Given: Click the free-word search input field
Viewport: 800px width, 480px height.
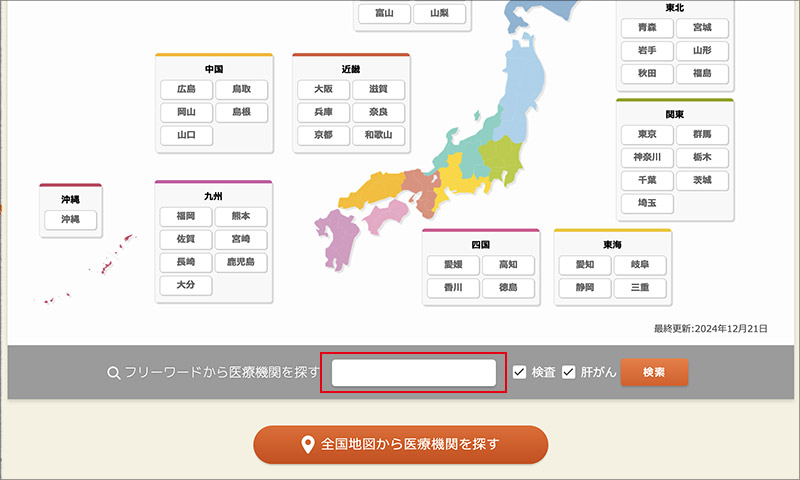Looking at the screenshot, I should coord(414,373).
